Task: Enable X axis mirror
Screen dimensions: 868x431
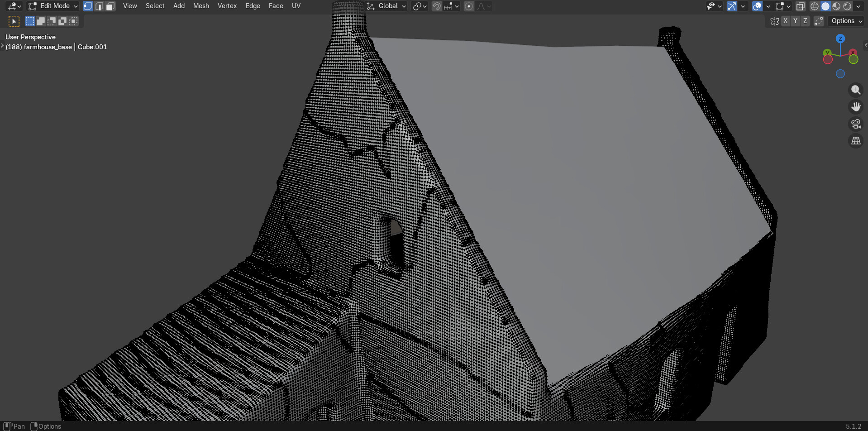Action: tap(785, 21)
